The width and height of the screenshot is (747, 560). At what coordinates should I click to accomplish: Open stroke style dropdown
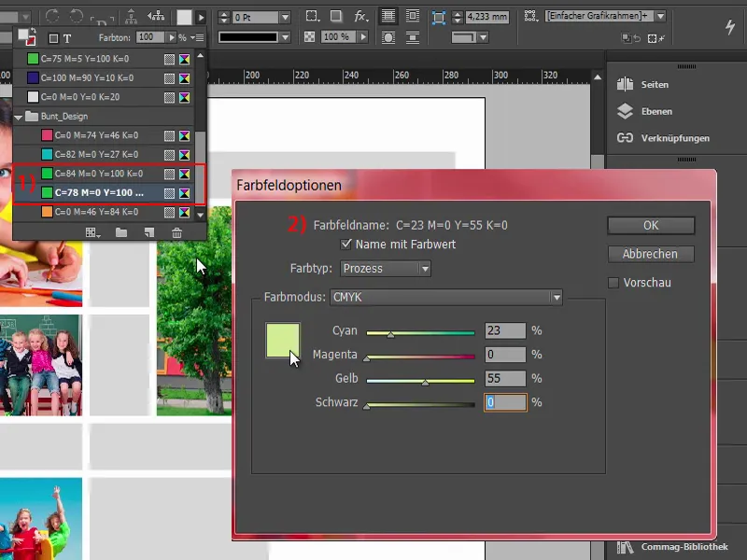285,37
